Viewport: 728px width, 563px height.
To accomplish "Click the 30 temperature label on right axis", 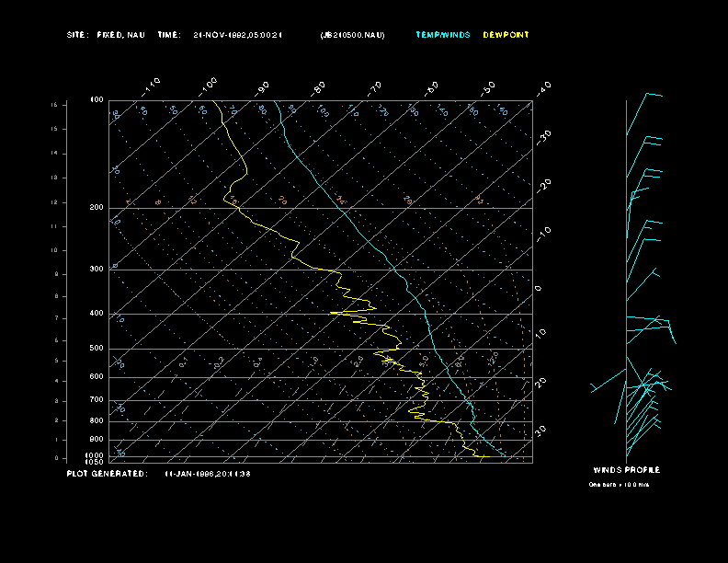I will pos(540,431).
